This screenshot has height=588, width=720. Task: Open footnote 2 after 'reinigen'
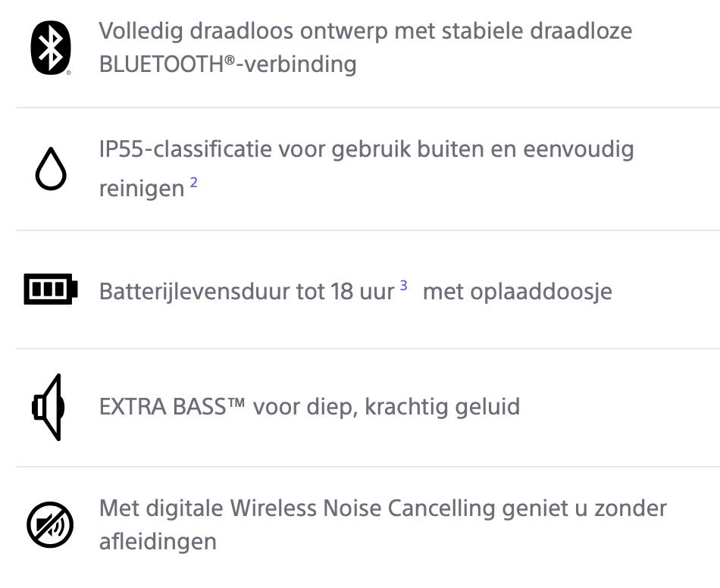click(194, 183)
